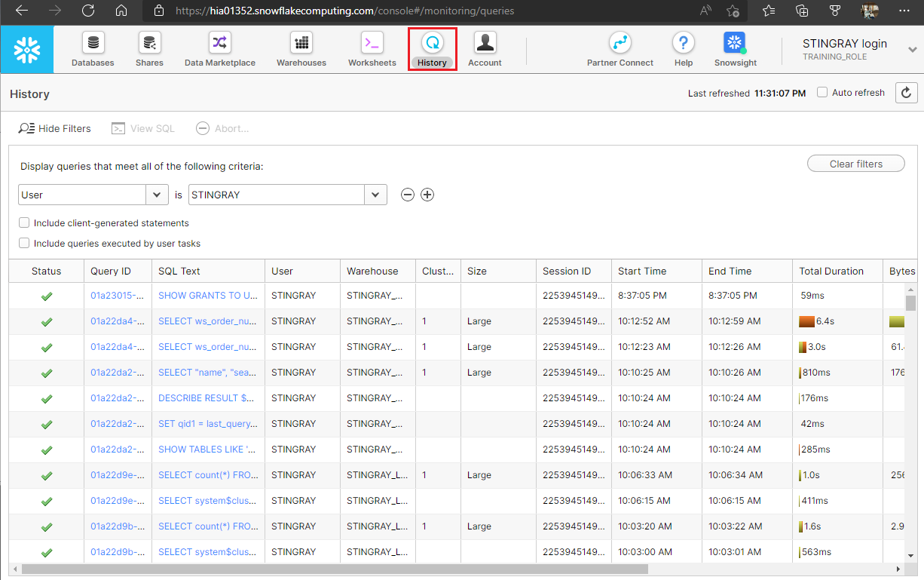Remove filter with the minus circle icon
The width and height of the screenshot is (924, 580).
(408, 195)
